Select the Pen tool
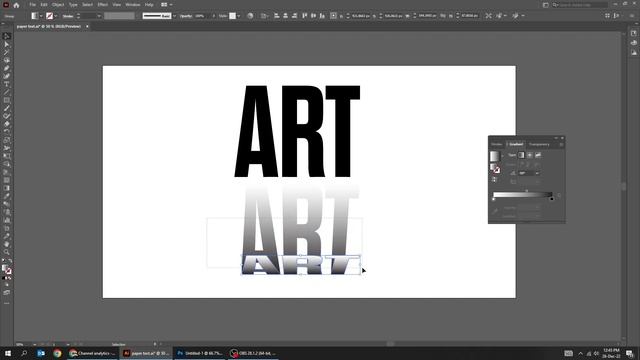The width and height of the screenshot is (640, 360). 7,68
